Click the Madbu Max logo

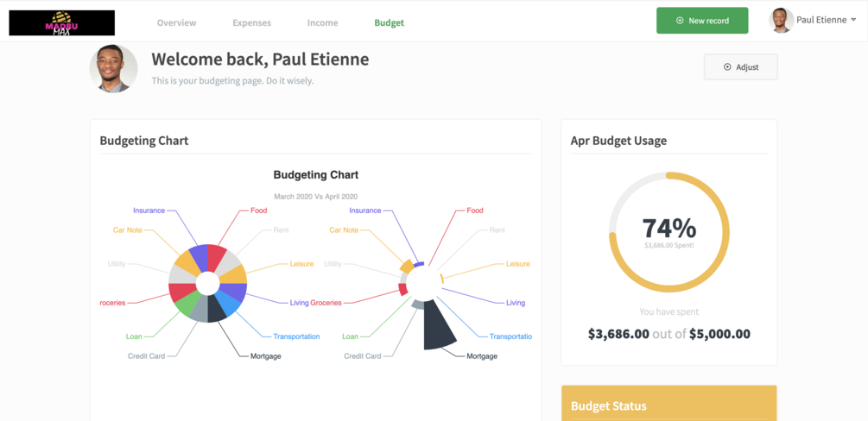click(61, 22)
